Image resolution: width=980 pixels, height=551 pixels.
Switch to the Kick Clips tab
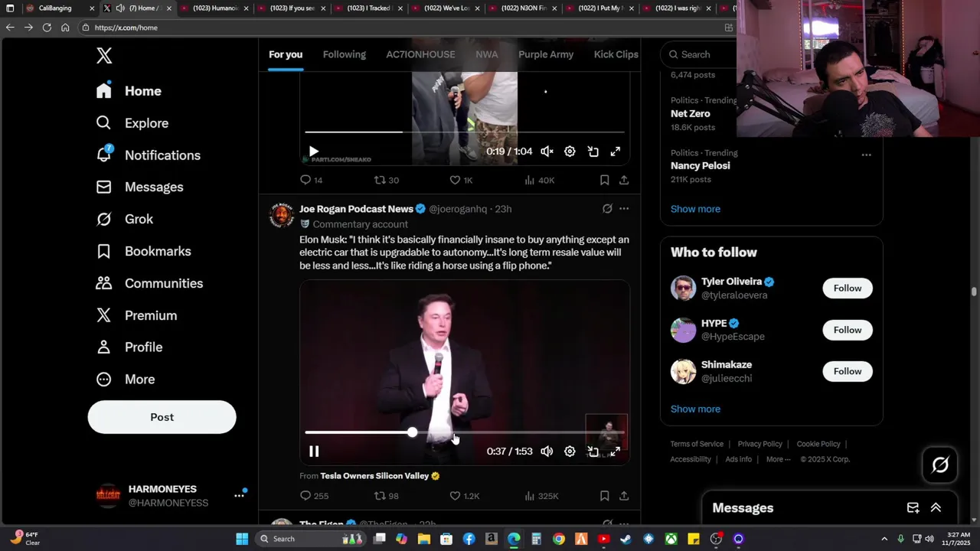point(616,54)
